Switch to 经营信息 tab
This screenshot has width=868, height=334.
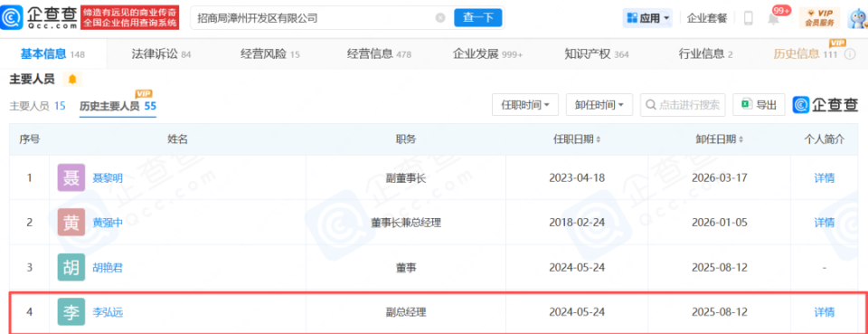(379, 54)
